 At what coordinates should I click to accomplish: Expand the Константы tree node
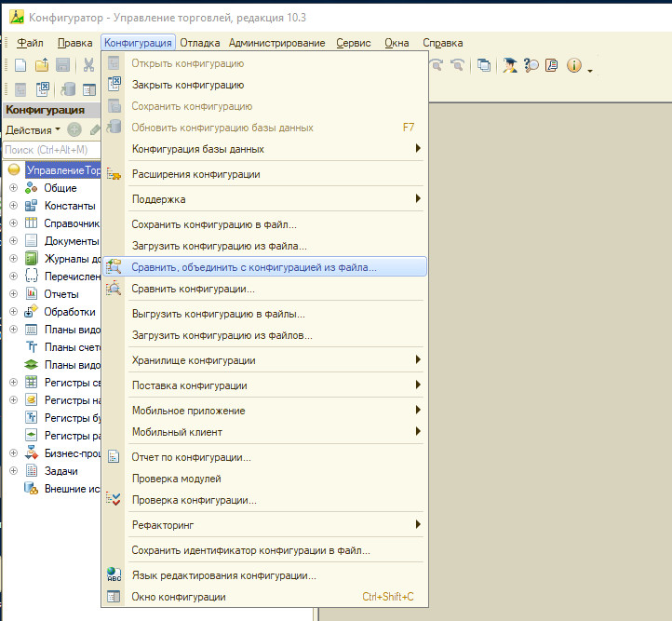[x=13, y=206]
